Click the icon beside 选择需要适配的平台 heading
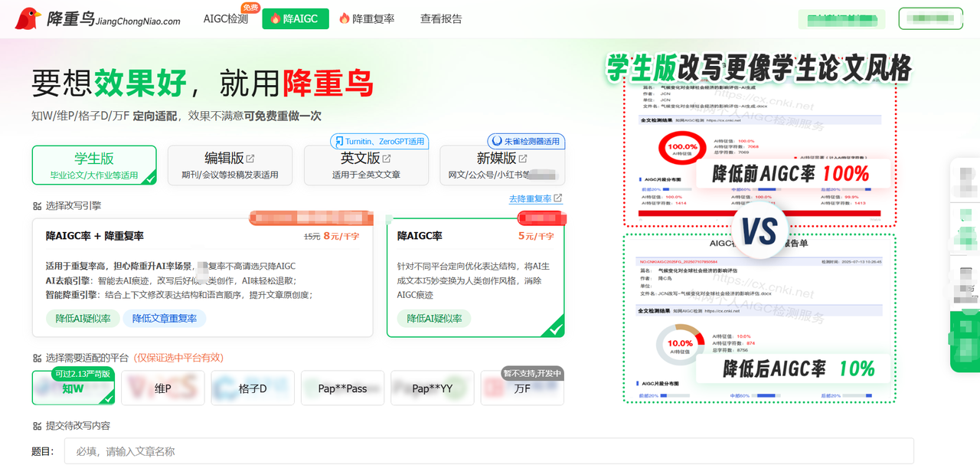Viewport: 980px width, 465px height. 37,358
